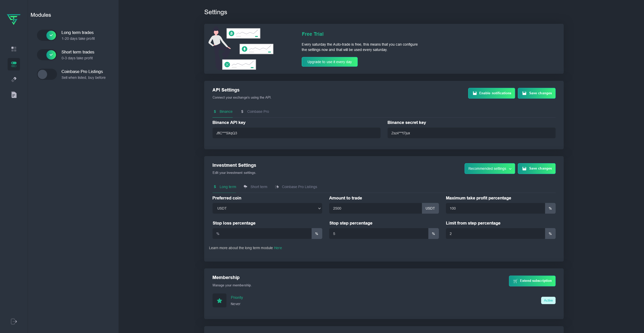Image resolution: width=644 pixels, height=333 pixels.
Task: Click Enable notifications button
Action: coord(491,93)
